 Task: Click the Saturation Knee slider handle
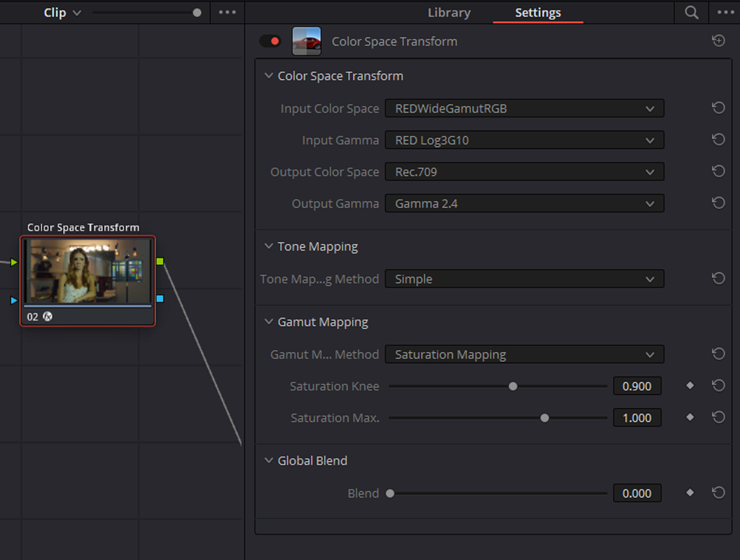(513, 386)
